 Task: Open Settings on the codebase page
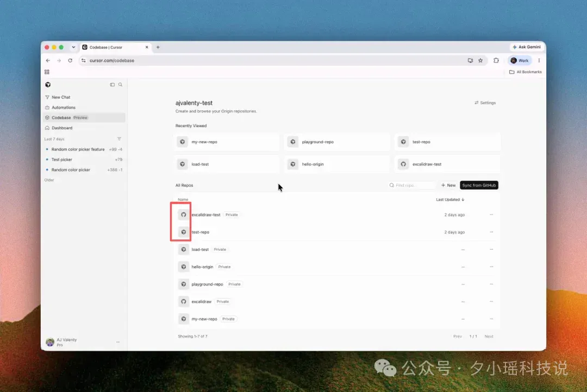pyautogui.click(x=485, y=103)
